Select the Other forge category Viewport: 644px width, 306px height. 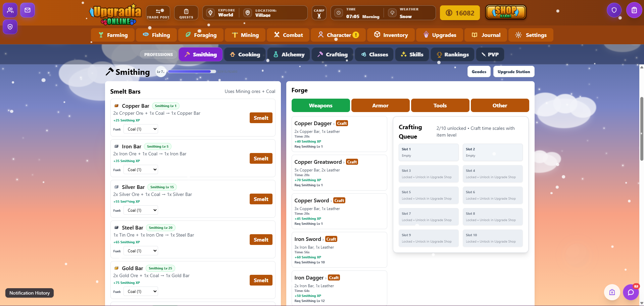pos(500,105)
